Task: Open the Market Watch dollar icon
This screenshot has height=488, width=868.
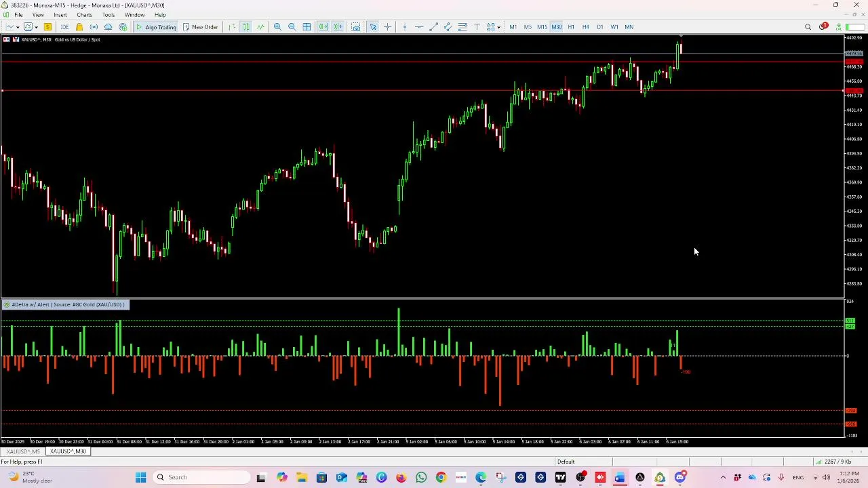Action: pyautogui.click(x=47, y=27)
